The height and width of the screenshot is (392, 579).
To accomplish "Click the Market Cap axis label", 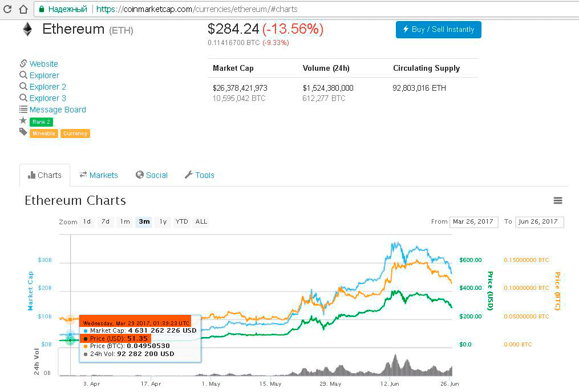I will click(30, 290).
